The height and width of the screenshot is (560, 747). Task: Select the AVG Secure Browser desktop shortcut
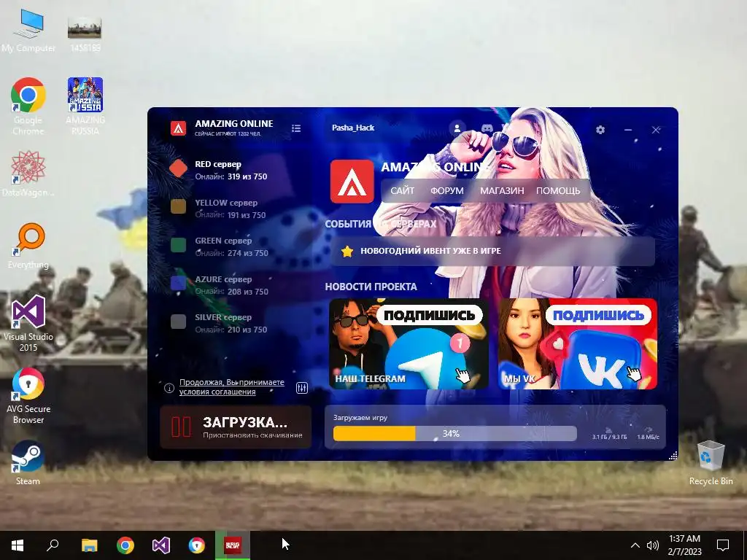click(x=28, y=396)
